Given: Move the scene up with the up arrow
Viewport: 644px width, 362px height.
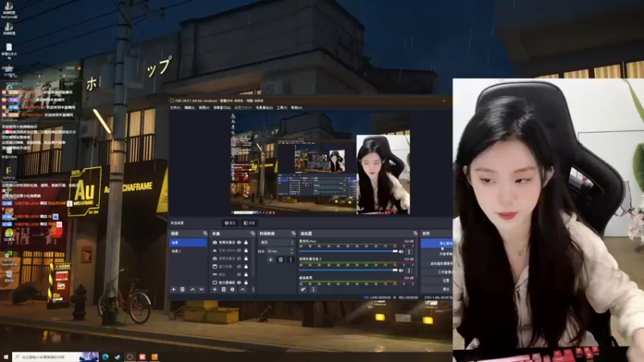Looking at the screenshot, I should [192, 290].
